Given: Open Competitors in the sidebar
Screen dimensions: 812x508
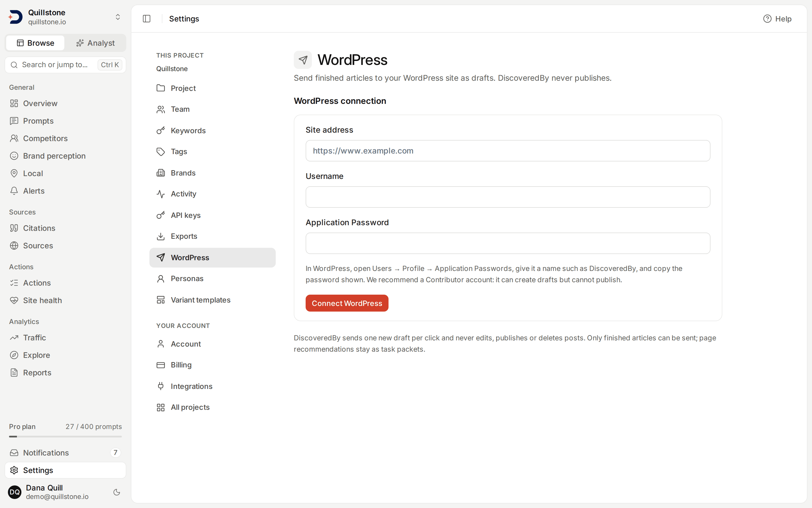Looking at the screenshot, I should tap(65, 138).
